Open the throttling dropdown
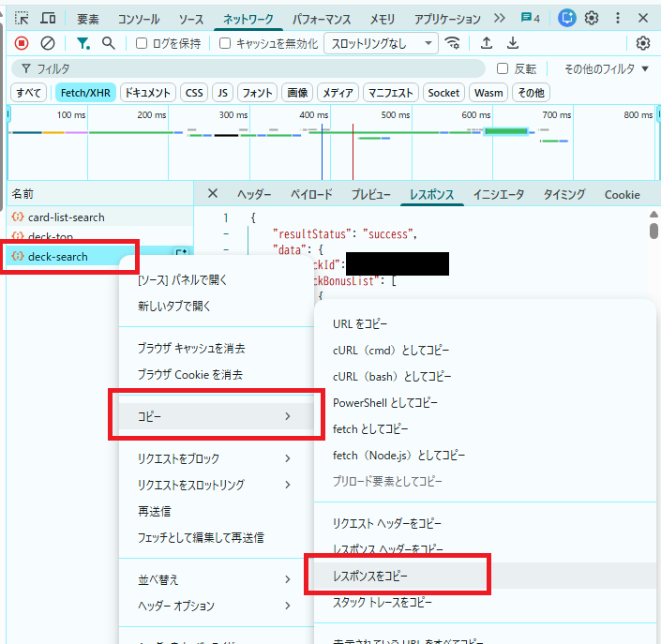 point(381,43)
